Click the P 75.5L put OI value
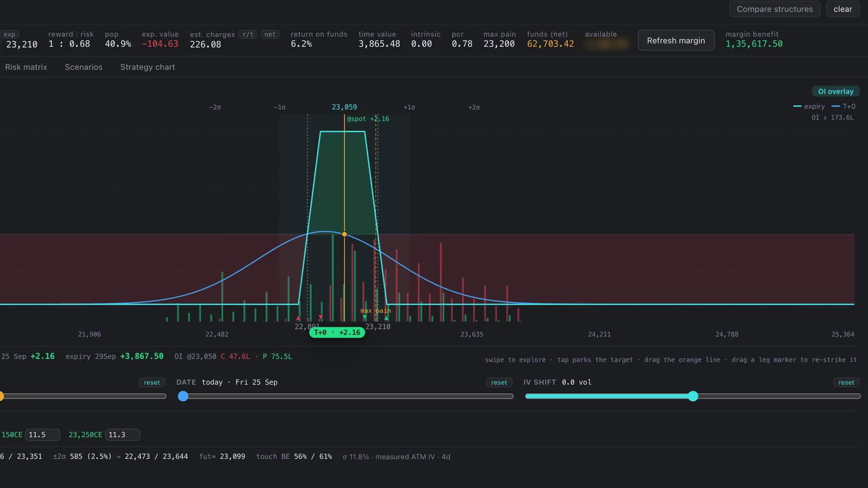The height and width of the screenshot is (488, 868). tap(277, 357)
